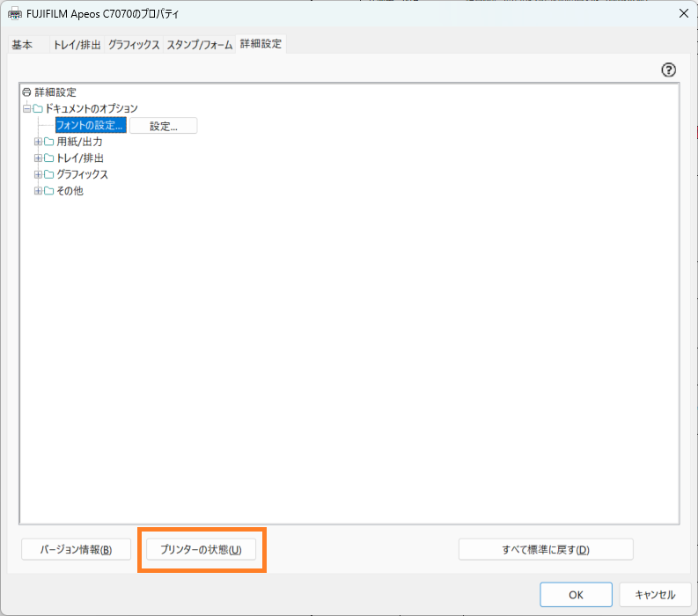Image resolution: width=698 pixels, height=616 pixels.
Task: Expand the その他 tree node
Action: pos(38,191)
